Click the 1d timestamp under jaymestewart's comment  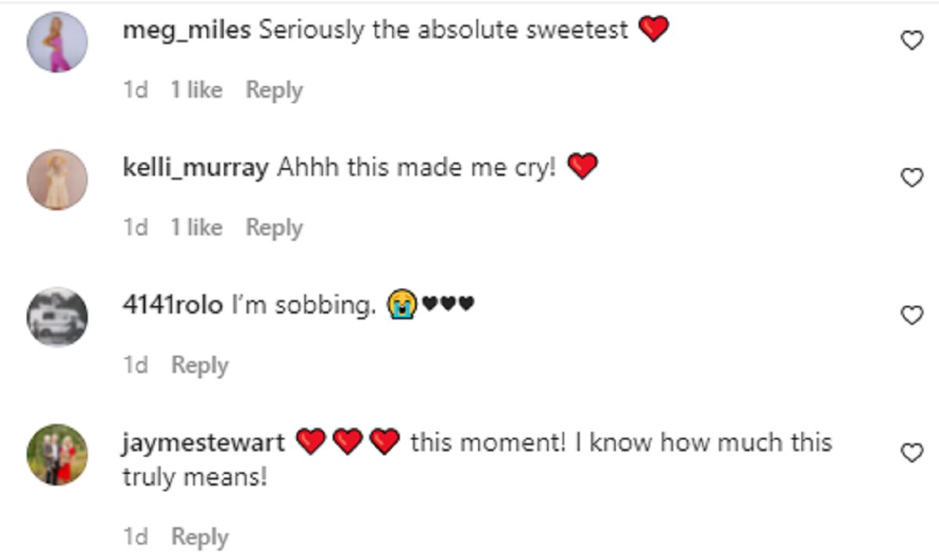135,537
